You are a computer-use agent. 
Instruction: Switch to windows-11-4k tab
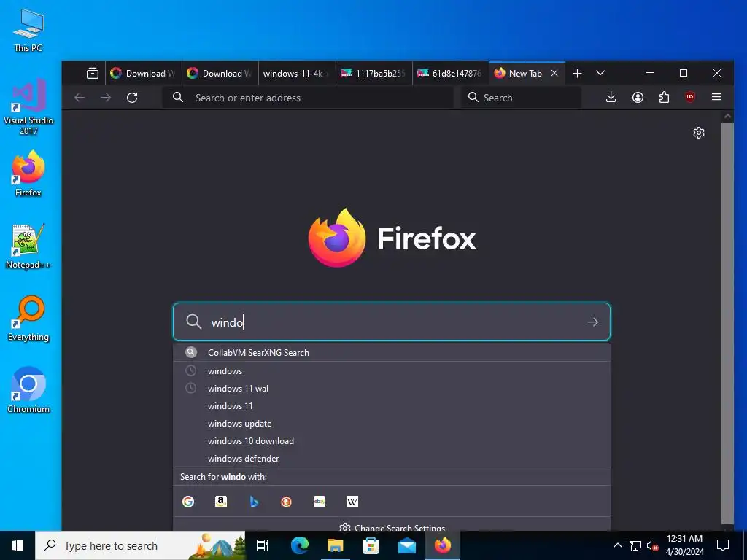pyautogui.click(x=297, y=74)
